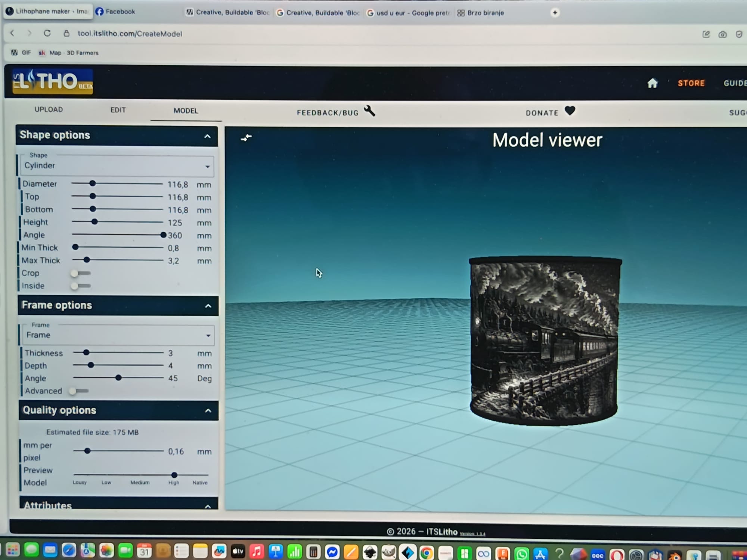Screen dimensions: 747x560
Task: Select the MODEL tab
Action: [186, 111]
